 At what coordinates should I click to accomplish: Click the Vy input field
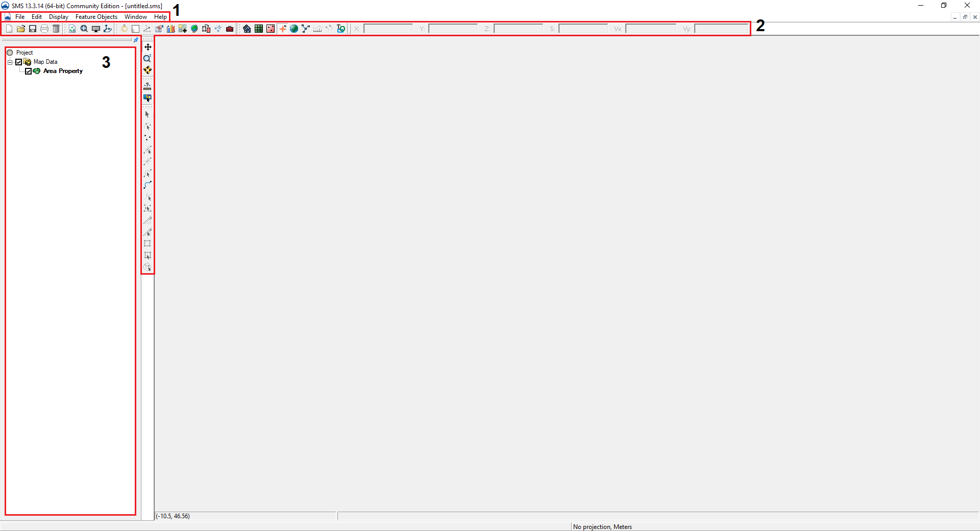721,29
